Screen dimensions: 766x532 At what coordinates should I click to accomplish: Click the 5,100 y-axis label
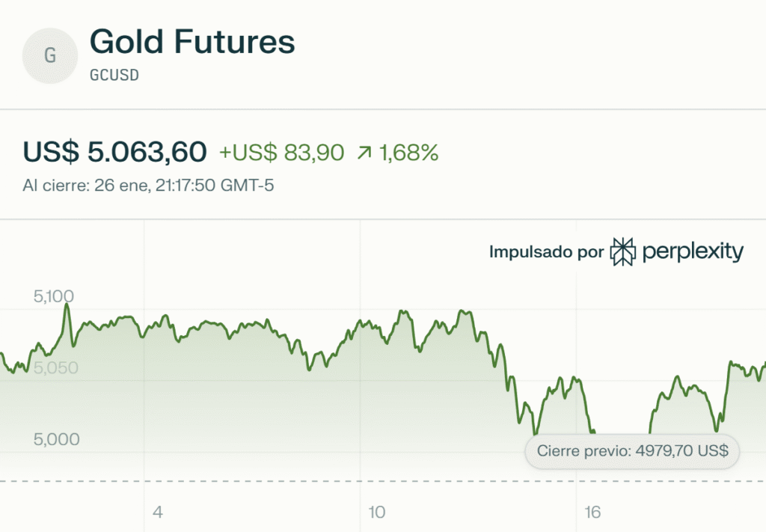tap(57, 297)
